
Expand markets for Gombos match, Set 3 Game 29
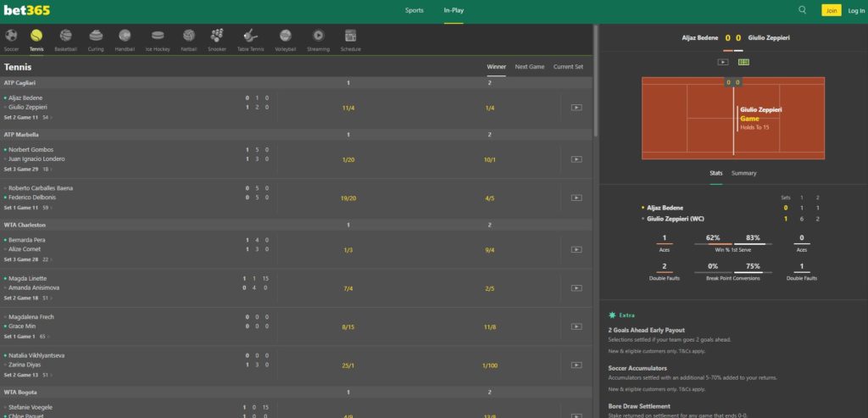(47, 170)
